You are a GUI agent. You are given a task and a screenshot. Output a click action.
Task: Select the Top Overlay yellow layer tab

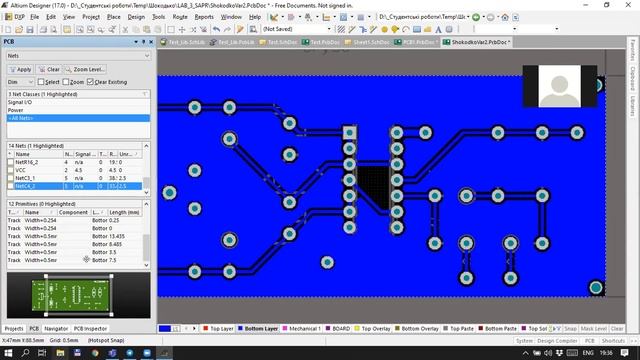(372, 329)
